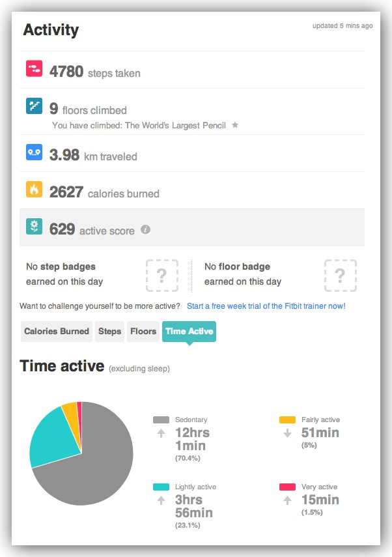Switch to the Steps tab
Viewport: 392px width, 557px height.
[109, 332]
